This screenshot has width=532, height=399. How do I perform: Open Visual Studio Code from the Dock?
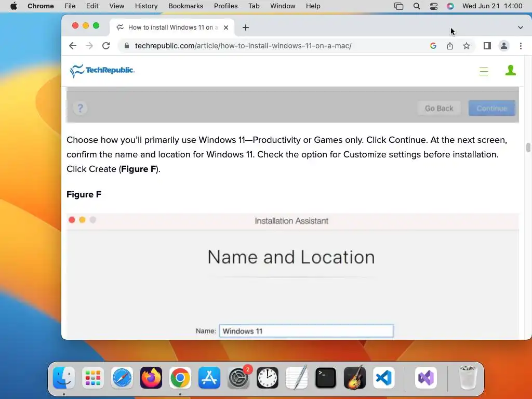click(x=384, y=378)
